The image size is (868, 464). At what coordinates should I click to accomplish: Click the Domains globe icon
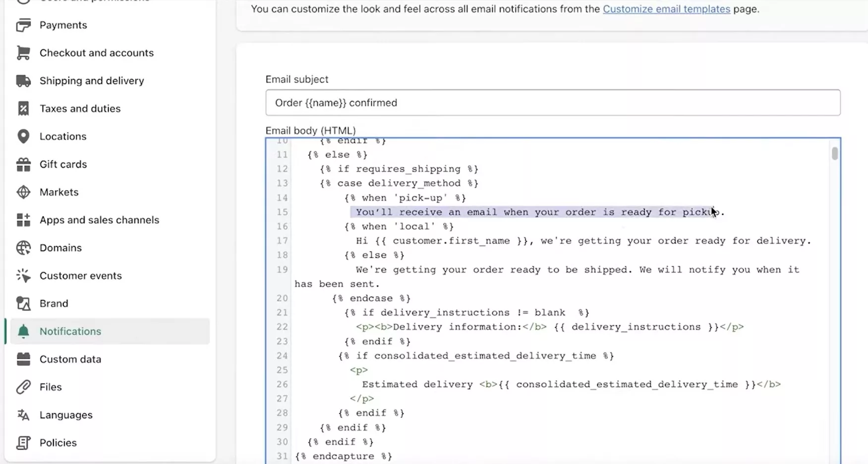tap(23, 248)
